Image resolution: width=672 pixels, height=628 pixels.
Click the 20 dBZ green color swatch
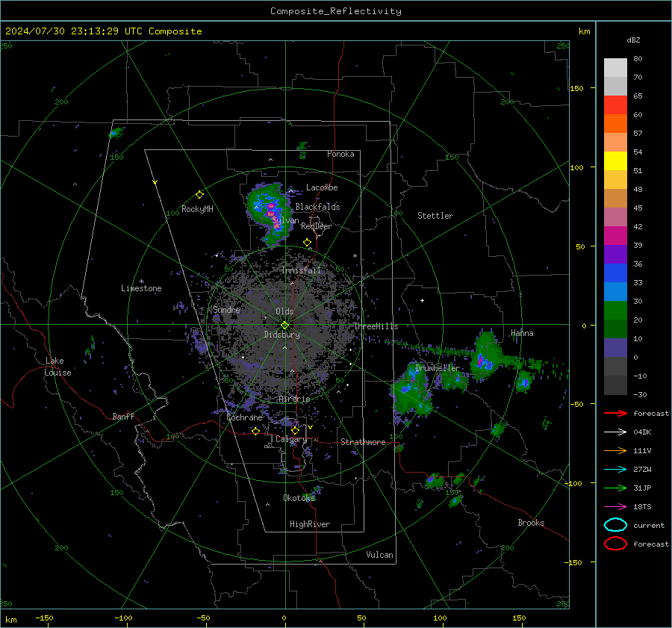(615, 311)
